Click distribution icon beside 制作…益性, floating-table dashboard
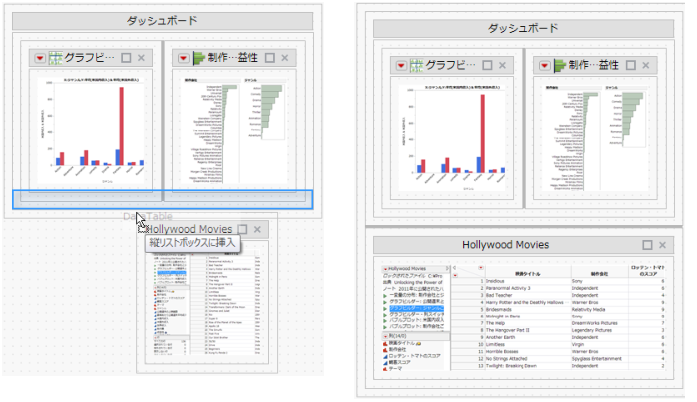 [x=199, y=58]
